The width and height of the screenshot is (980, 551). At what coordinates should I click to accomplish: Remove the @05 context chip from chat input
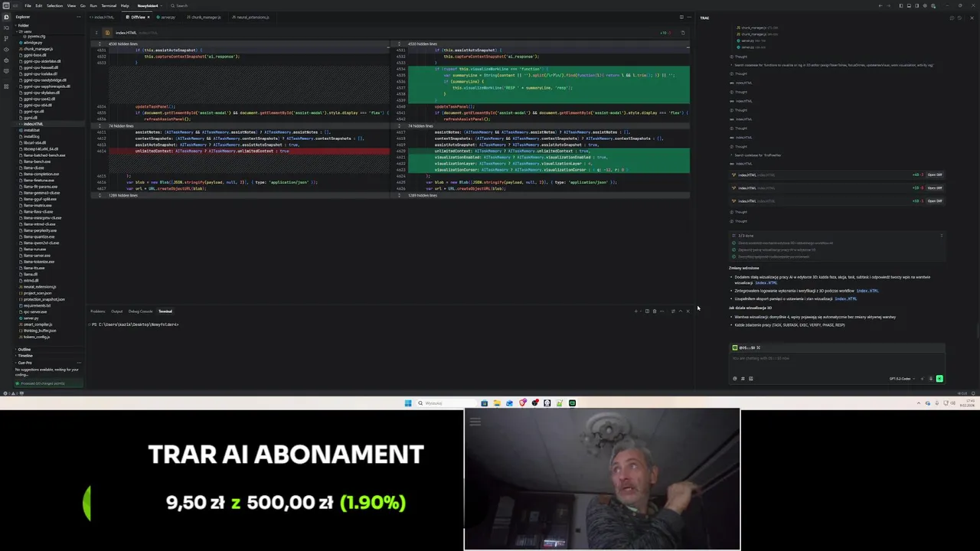(758, 347)
